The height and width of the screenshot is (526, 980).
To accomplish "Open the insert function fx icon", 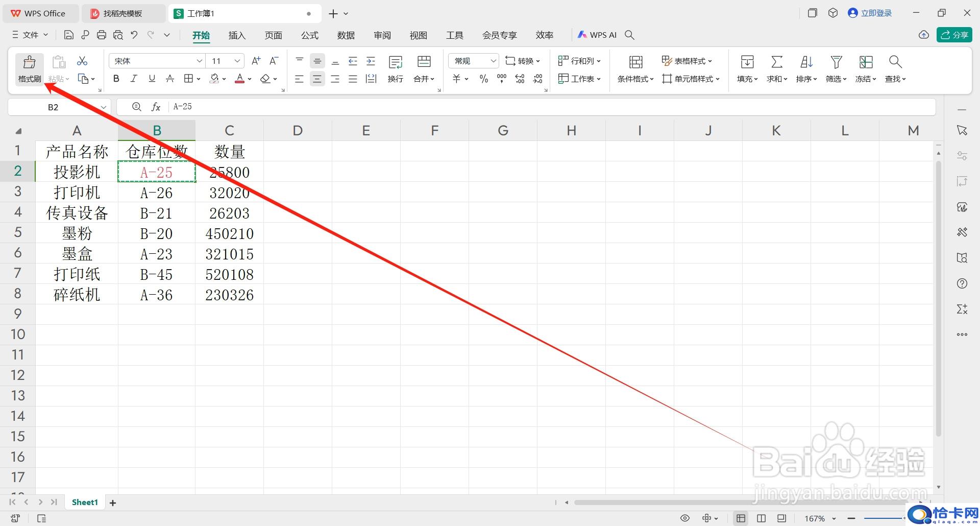I will [156, 107].
